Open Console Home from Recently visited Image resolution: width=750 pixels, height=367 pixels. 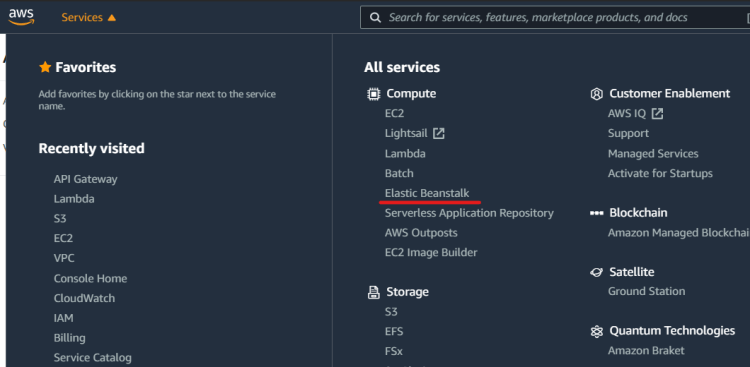90,278
